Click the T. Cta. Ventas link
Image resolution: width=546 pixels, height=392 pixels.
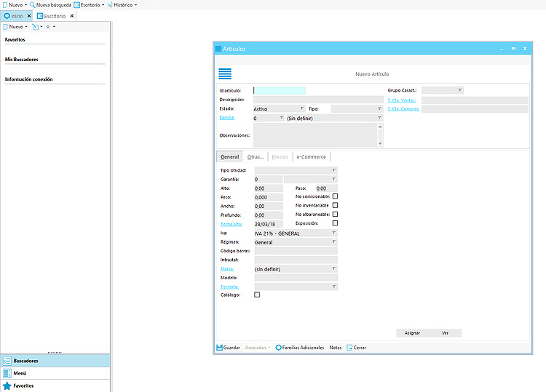click(x=402, y=100)
